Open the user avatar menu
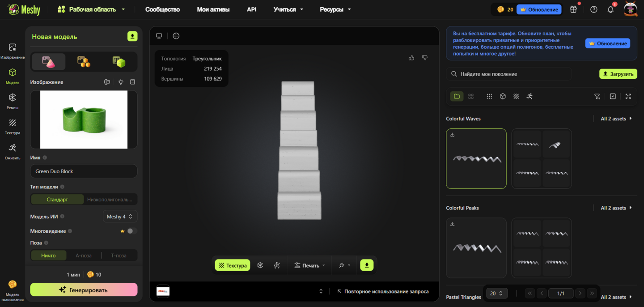Screen dimensions: 644x307 coord(631,9)
